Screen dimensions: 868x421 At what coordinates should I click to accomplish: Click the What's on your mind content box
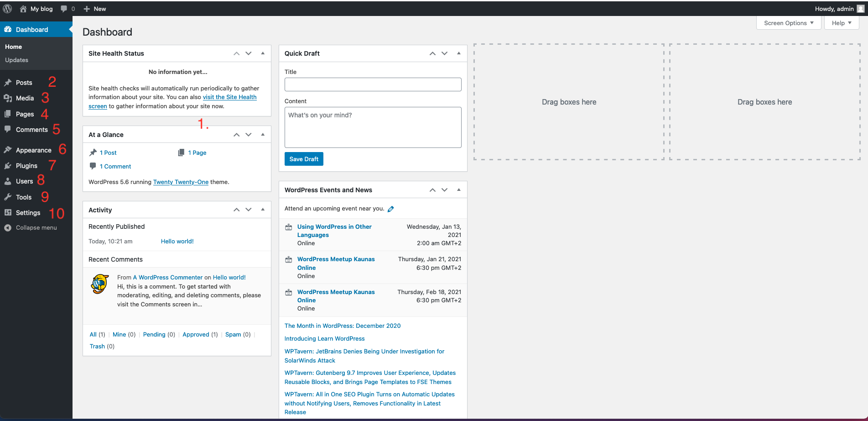[373, 127]
